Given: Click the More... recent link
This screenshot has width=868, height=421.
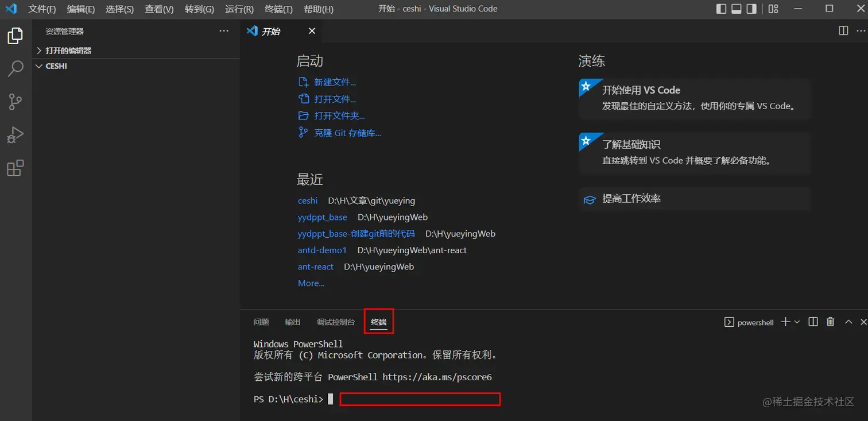Looking at the screenshot, I should 311,283.
